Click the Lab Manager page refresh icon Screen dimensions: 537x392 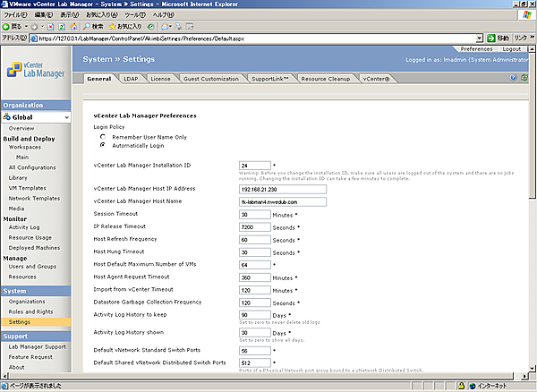pyautogui.click(x=524, y=78)
